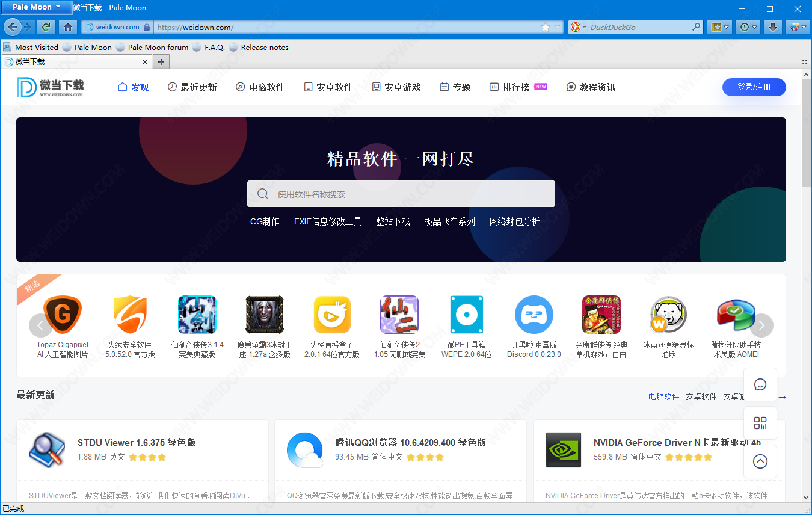Open the Pale Moon application menu
Screen dimensions: 812x515
pos(36,7)
